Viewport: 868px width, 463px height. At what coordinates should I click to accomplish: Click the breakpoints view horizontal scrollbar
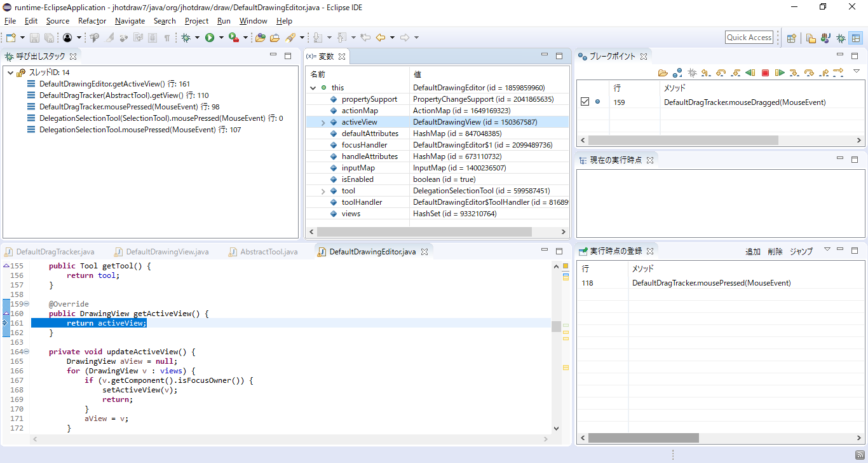pos(683,140)
